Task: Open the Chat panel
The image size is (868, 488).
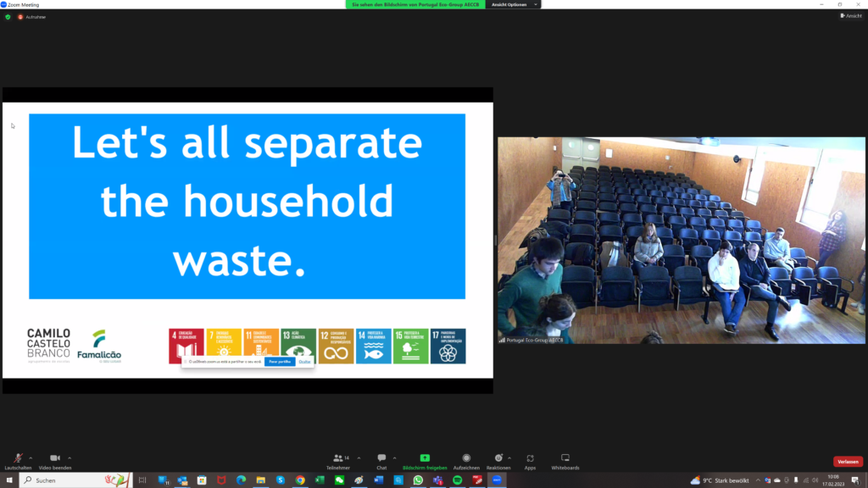Action: 381,458
